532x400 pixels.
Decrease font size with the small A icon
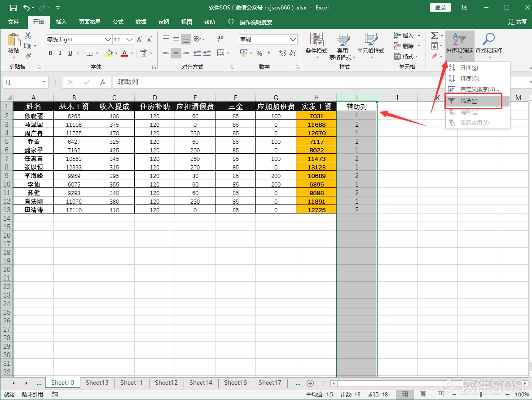click(x=149, y=40)
